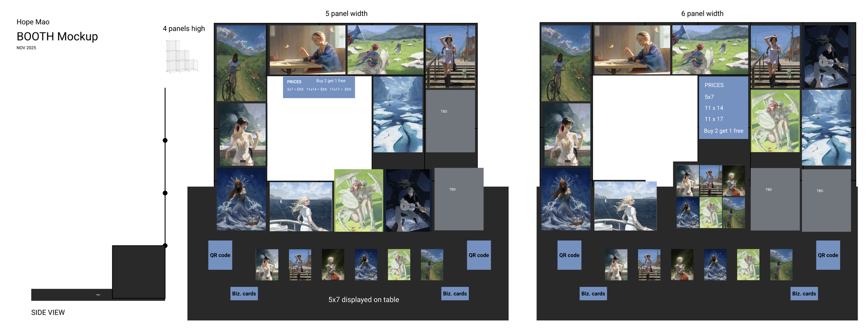Select sailor girl on boat painting, 6 panel layout
The image size is (868, 328).
coord(625,206)
